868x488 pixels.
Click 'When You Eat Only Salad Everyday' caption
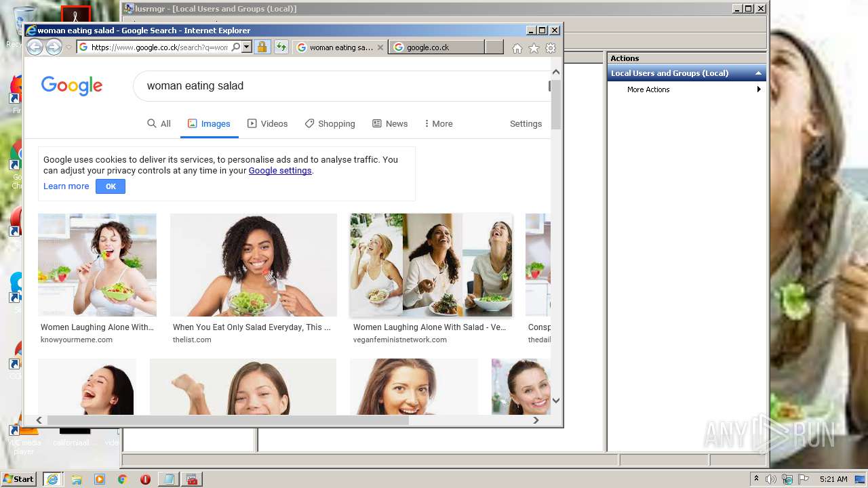point(252,327)
